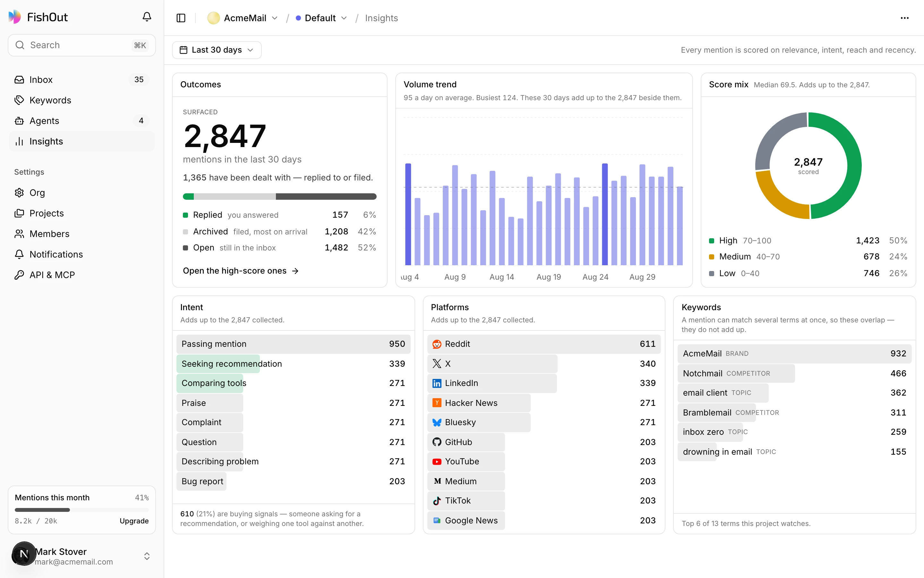Go to Keywords in the sidebar

[x=81, y=100]
